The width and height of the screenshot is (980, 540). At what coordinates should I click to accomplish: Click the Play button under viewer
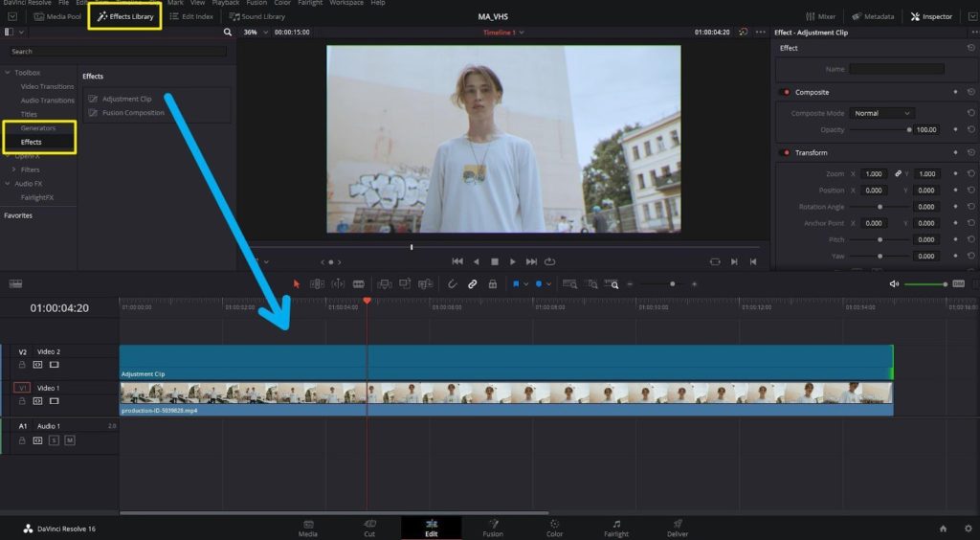click(x=513, y=261)
